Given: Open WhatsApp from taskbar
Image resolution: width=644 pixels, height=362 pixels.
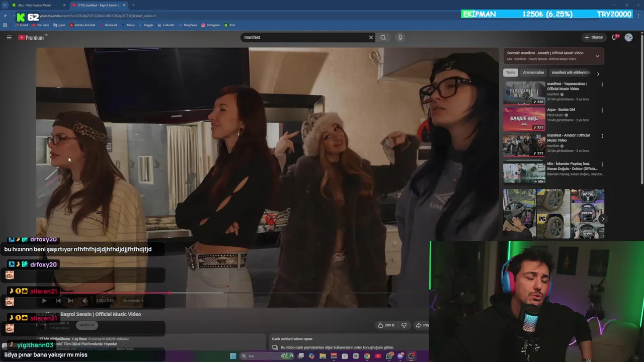Looking at the screenshot, I should click(389, 356).
